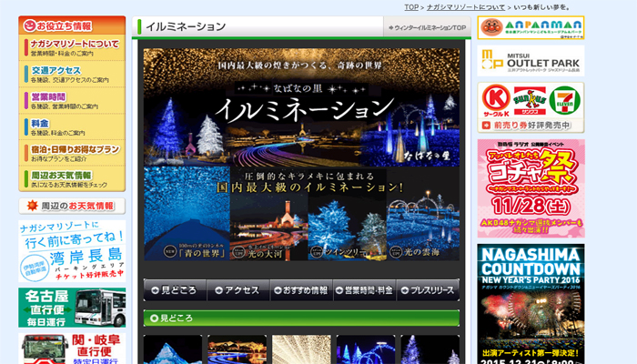Click the golden light tunnel thumbnail
The image size is (637, 364).
pyautogui.click(x=301, y=349)
